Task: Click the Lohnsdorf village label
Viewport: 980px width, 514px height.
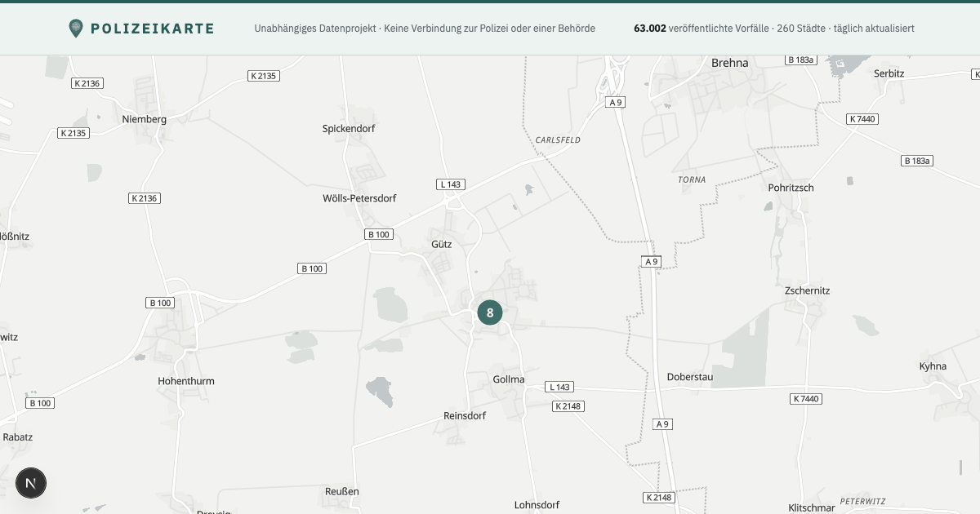Action: tap(537, 505)
